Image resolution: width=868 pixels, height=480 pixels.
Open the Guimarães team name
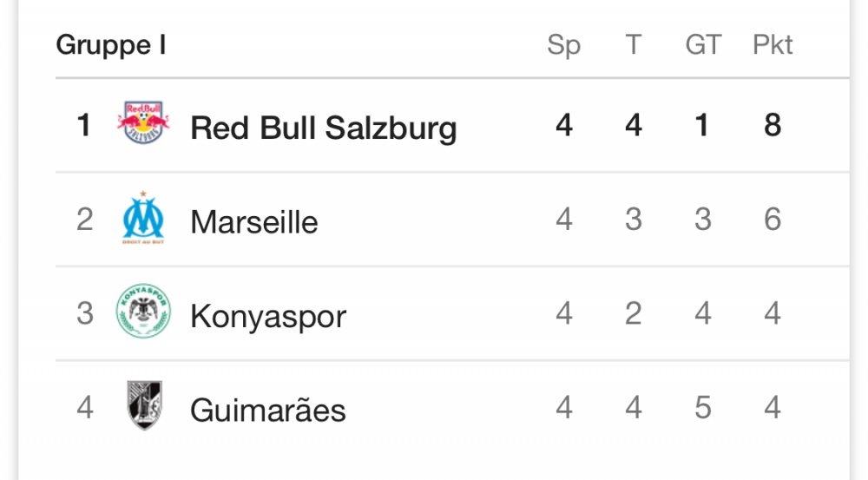click(268, 411)
